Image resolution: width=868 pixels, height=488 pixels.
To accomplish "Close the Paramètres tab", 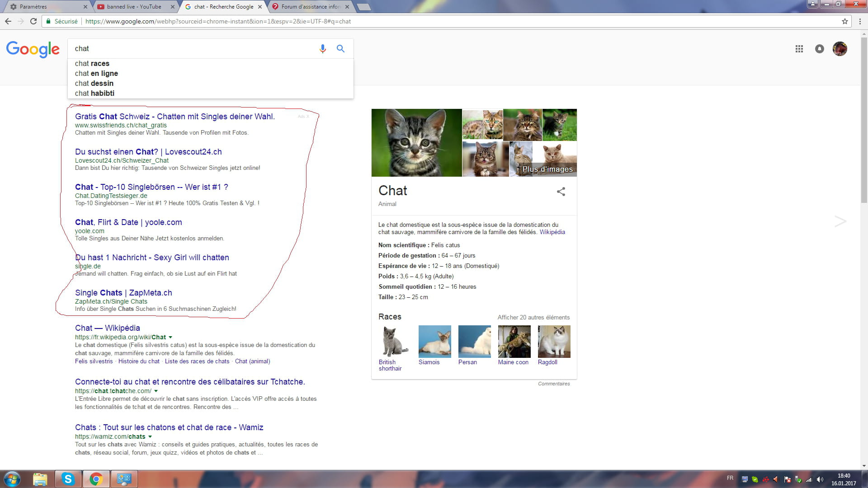I will point(85,7).
